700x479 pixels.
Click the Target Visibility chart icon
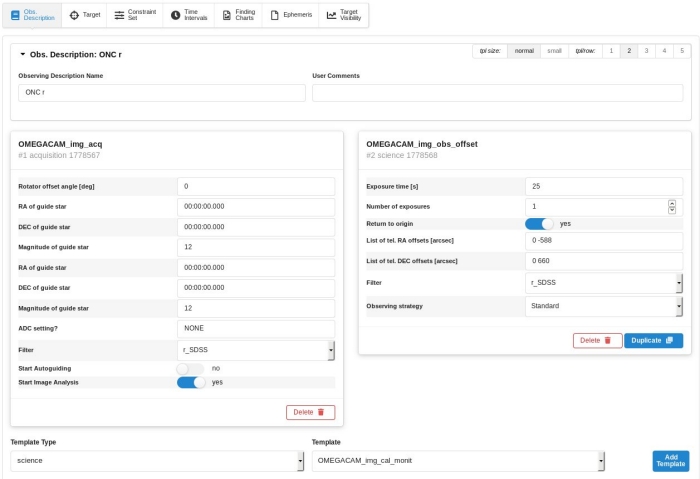(x=331, y=16)
